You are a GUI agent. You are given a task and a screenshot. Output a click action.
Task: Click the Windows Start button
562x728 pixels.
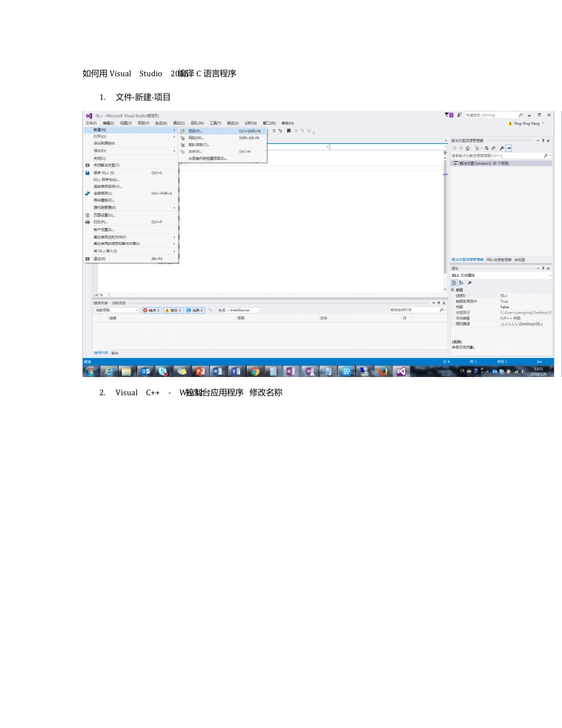pos(91,371)
